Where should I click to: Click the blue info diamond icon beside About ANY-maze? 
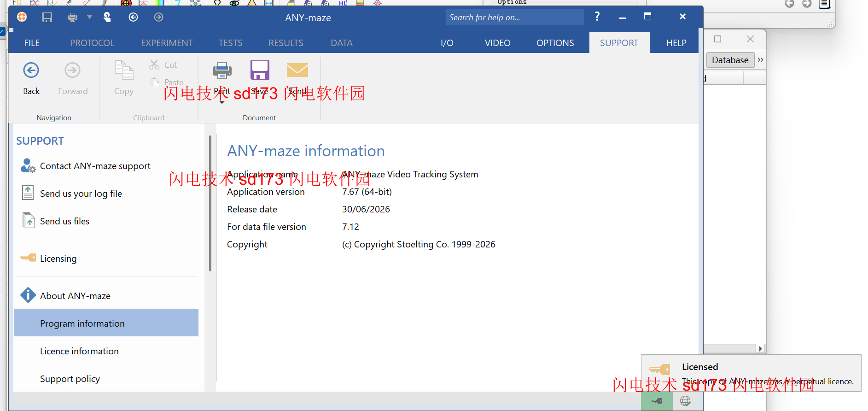pos(28,295)
